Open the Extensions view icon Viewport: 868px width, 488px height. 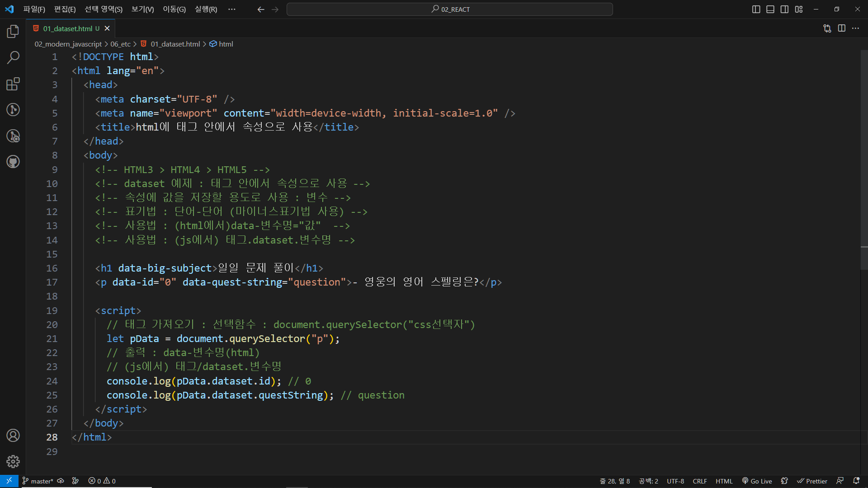[13, 84]
